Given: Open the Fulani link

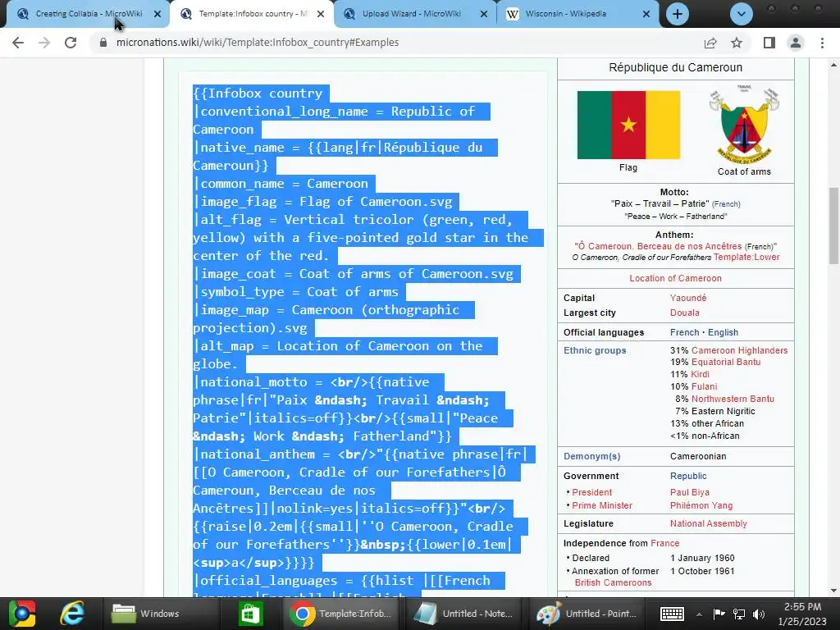Looking at the screenshot, I should tap(704, 387).
